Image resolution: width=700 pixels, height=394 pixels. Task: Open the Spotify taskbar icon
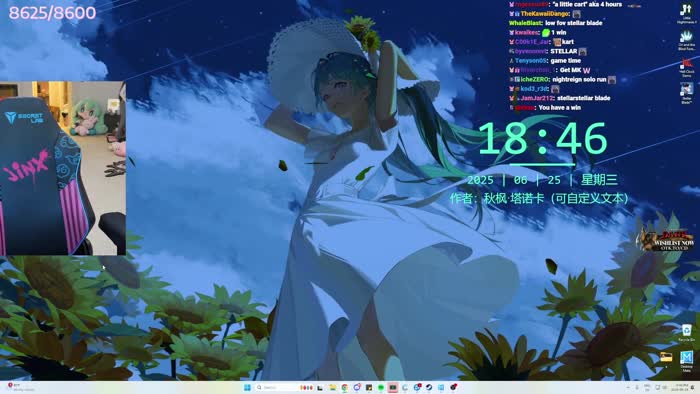click(x=381, y=387)
